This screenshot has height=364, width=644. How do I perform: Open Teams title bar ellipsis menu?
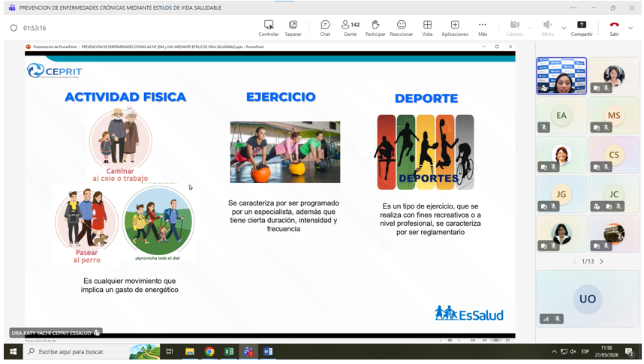[573, 8]
